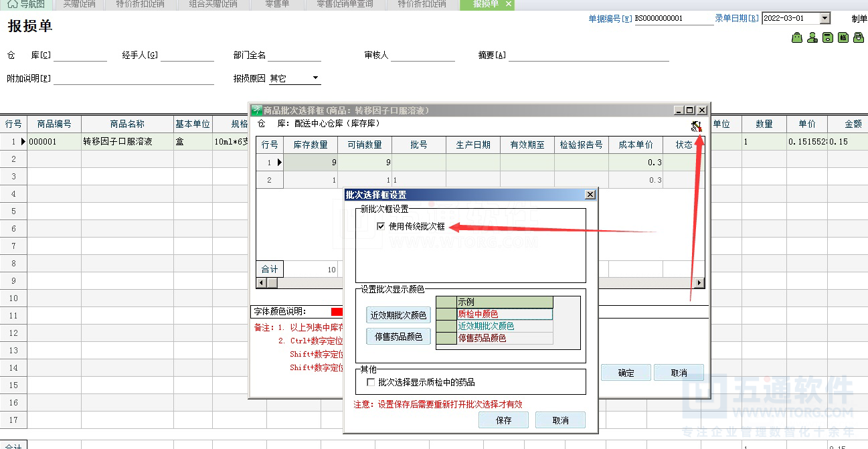The width and height of the screenshot is (868, 449).
Task: Focus the 仓库 input field
Action: tap(80, 55)
